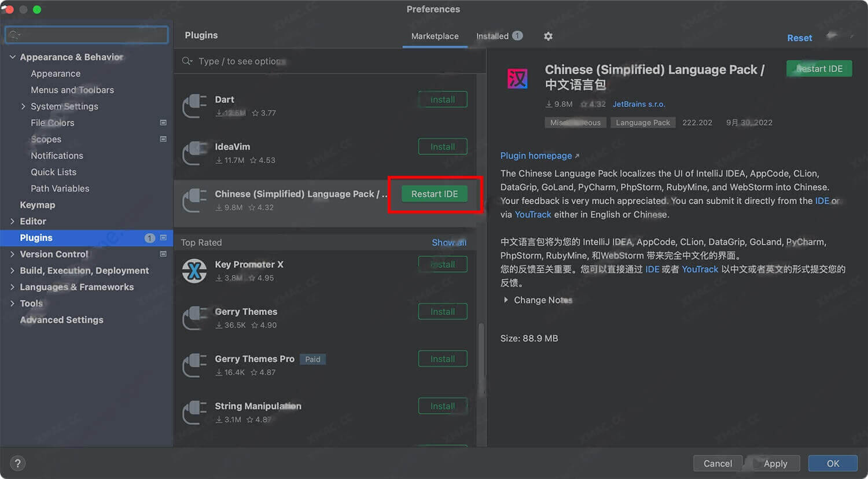Click the String Manipulation plugin icon

click(x=194, y=412)
